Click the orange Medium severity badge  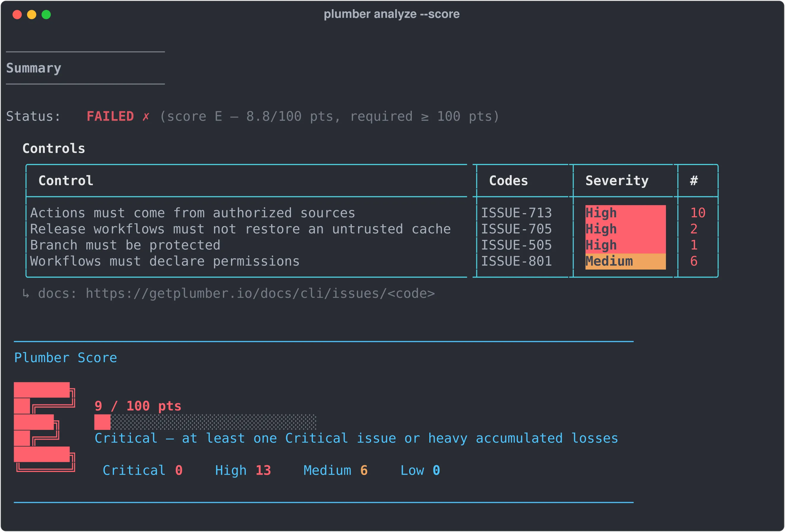click(626, 262)
